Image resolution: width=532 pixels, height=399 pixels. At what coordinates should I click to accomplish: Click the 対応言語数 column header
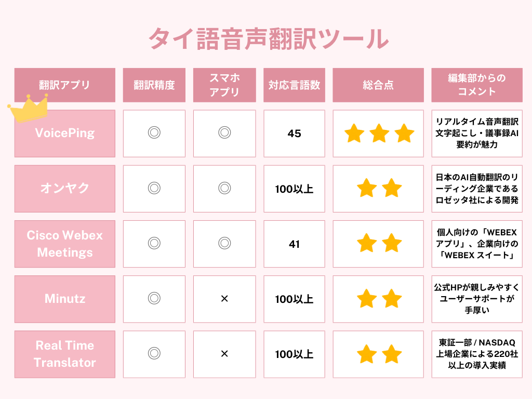(x=294, y=85)
